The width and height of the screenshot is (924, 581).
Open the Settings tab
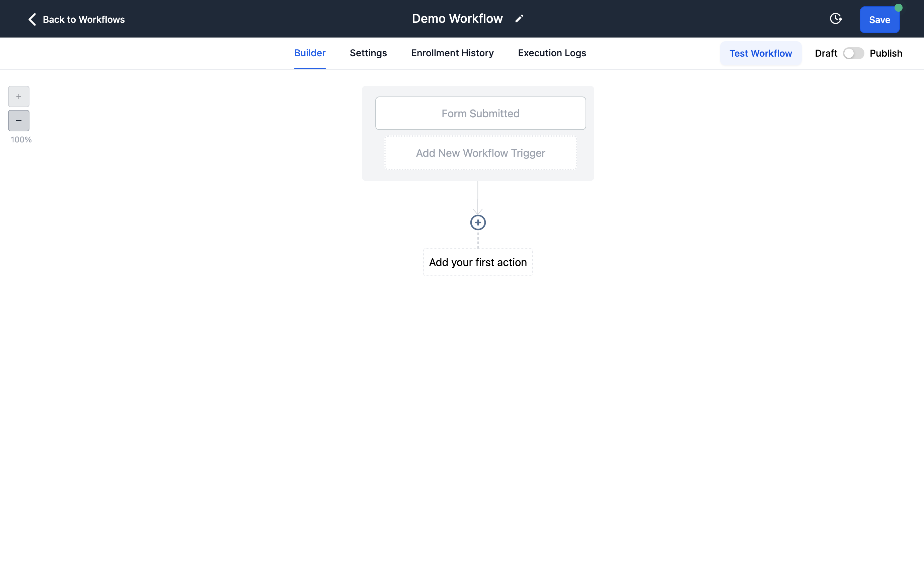click(368, 53)
